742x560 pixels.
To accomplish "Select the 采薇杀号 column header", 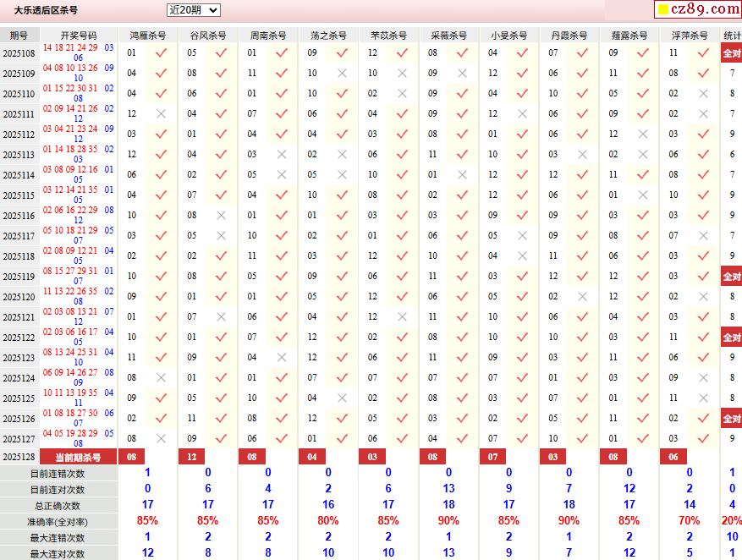I will (448, 36).
